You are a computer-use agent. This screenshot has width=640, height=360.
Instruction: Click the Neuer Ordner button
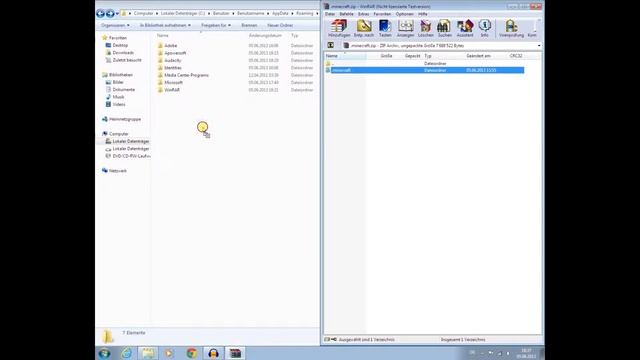point(280,25)
